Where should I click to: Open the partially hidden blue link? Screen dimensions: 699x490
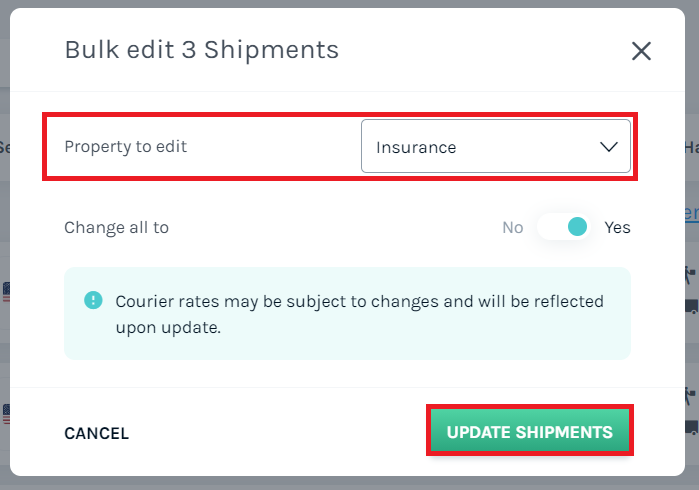692,213
